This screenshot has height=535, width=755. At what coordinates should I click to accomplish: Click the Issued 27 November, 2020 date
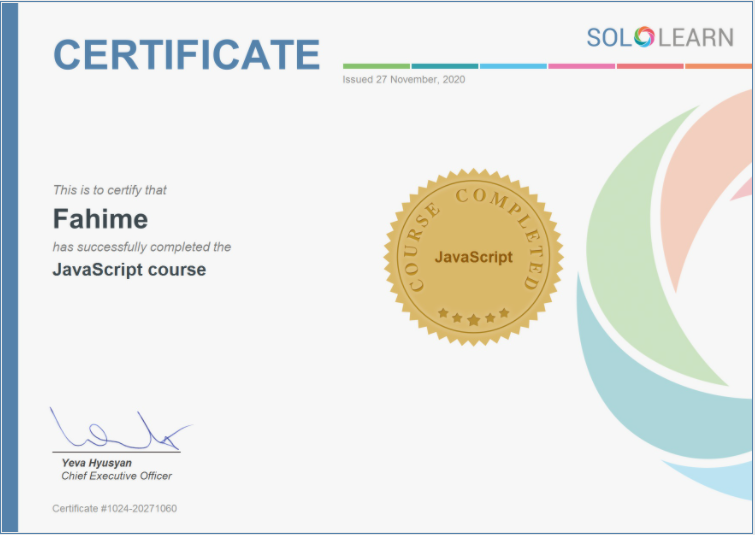tap(403, 80)
